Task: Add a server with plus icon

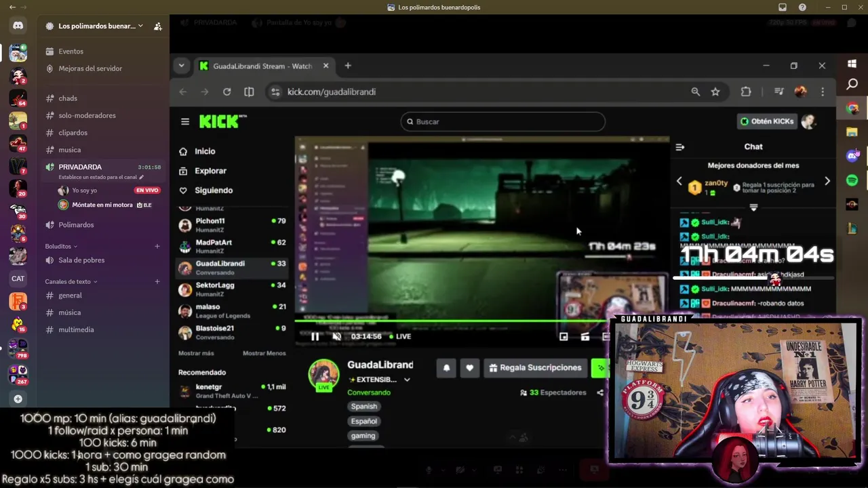Action: (18, 399)
